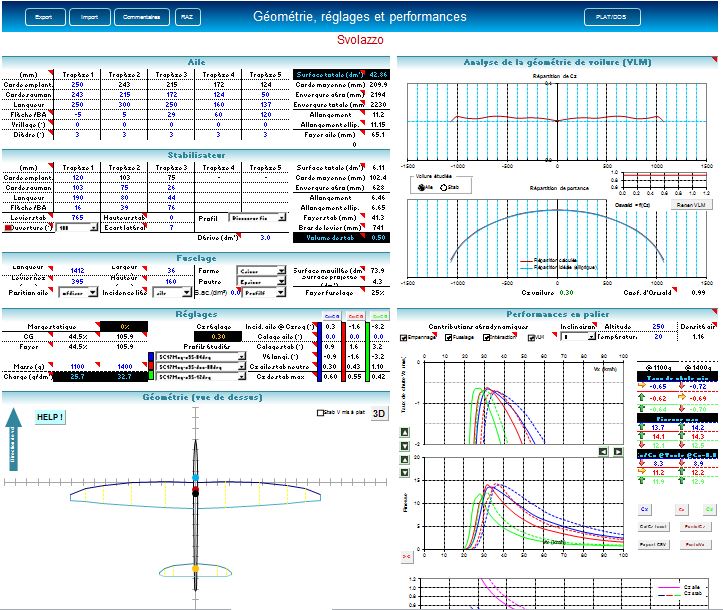This screenshot has height=610, width=723.
Task: Click the 3D view button
Action: pos(379,413)
